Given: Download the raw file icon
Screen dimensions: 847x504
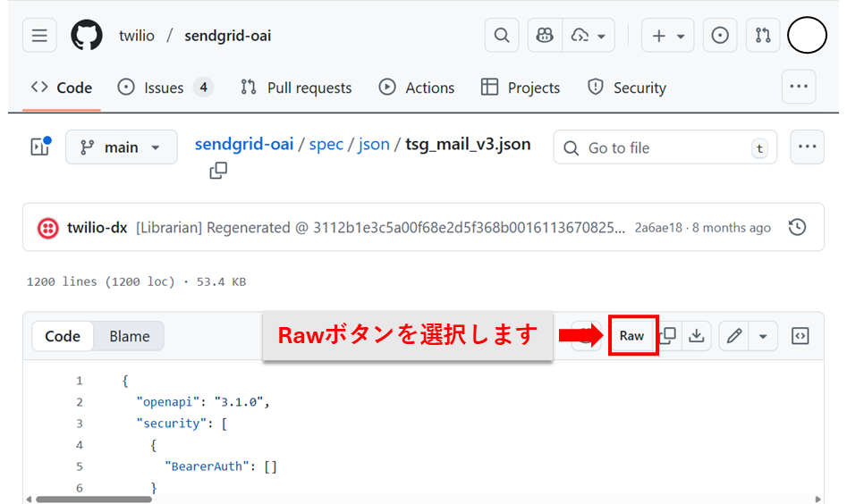Looking at the screenshot, I should pos(697,336).
